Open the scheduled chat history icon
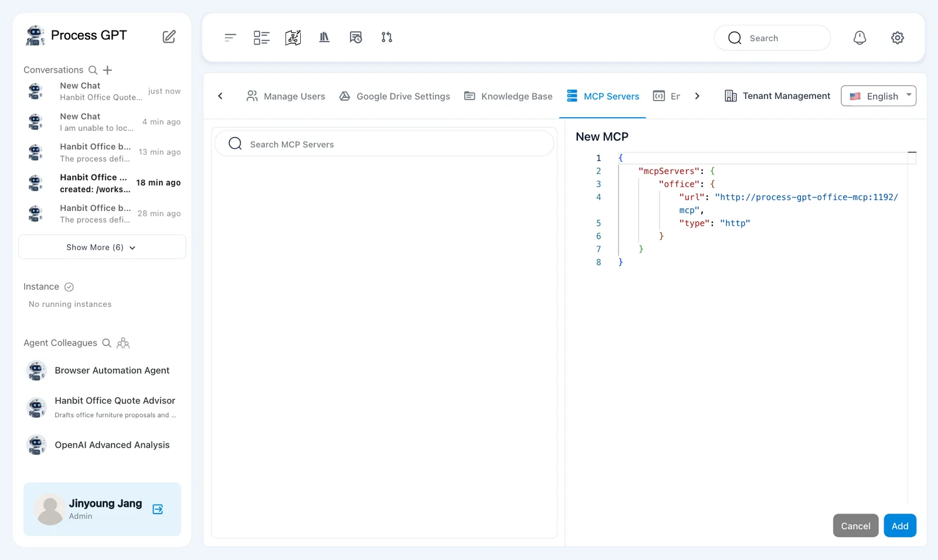The height and width of the screenshot is (560, 938). click(356, 37)
